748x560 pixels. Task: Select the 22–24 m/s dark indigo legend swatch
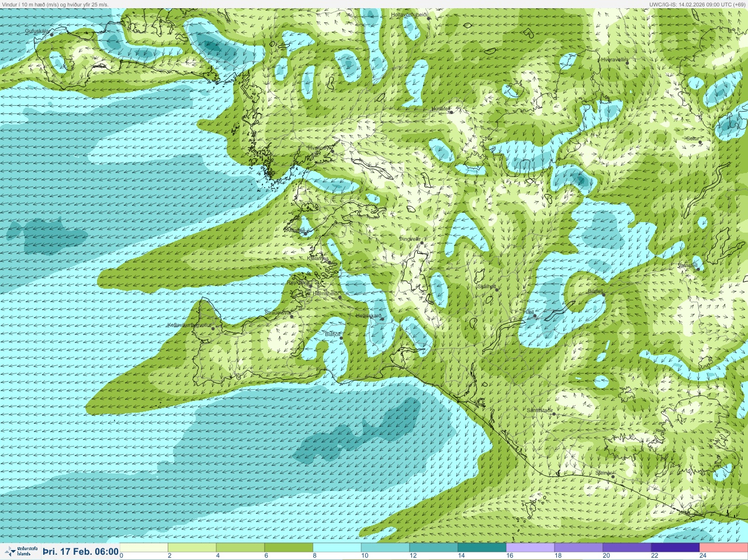point(675,548)
